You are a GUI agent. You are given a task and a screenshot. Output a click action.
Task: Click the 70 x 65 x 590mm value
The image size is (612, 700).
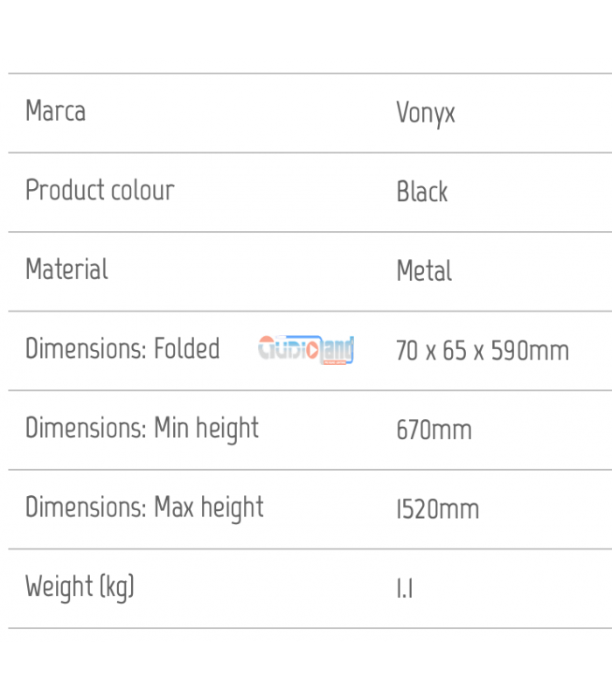(x=483, y=351)
